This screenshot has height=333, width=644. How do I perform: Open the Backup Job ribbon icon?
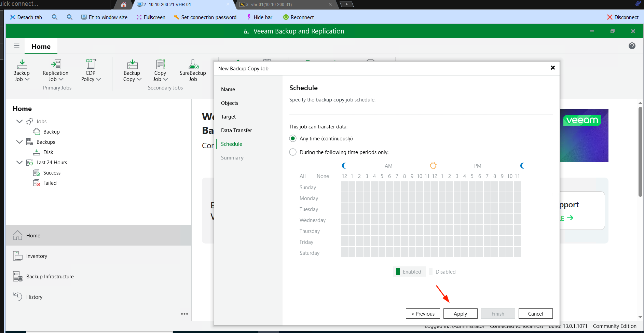(x=22, y=64)
